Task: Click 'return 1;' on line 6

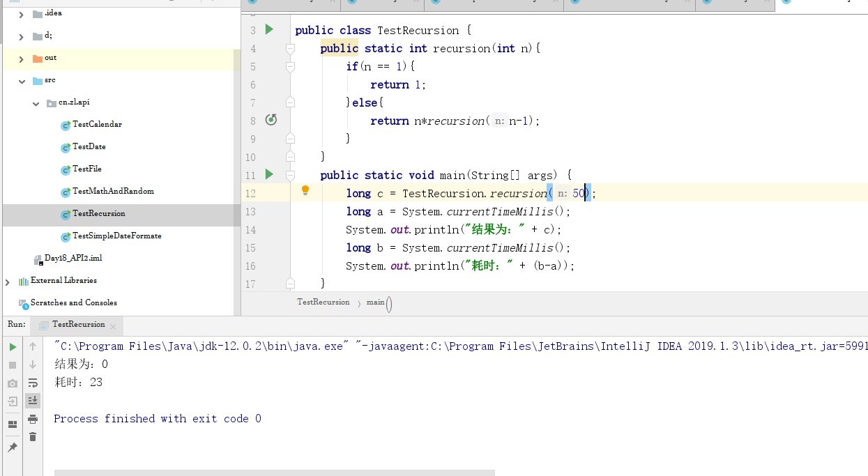Action: coord(398,84)
